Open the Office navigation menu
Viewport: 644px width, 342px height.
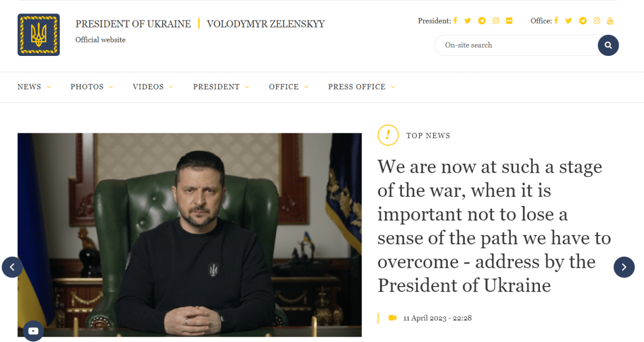point(288,87)
